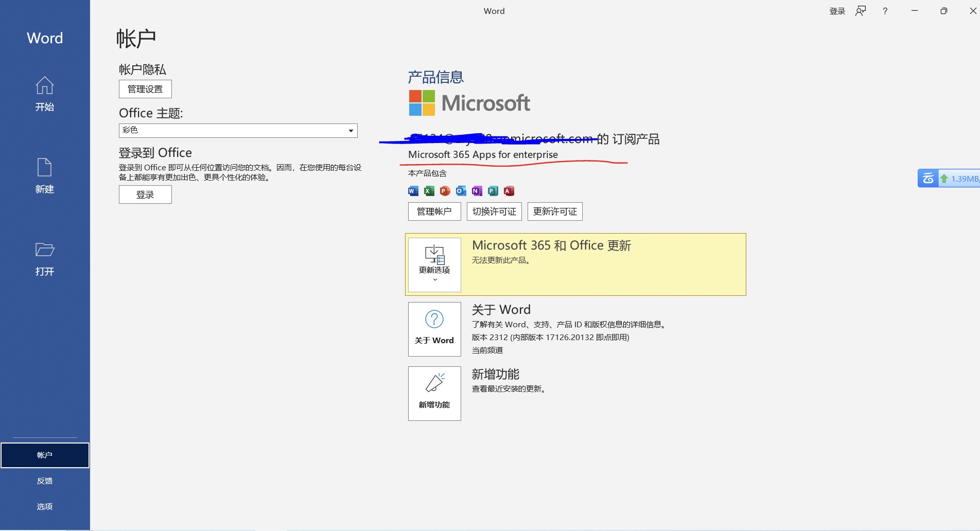Select the 帐户 tab in sidebar

tap(45, 455)
